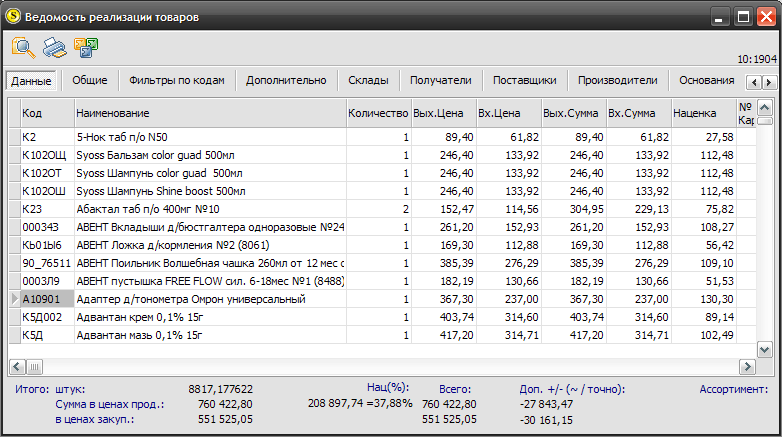Switch to the Данные tab
The width and height of the screenshot is (782, 437).
coord(31,81)
